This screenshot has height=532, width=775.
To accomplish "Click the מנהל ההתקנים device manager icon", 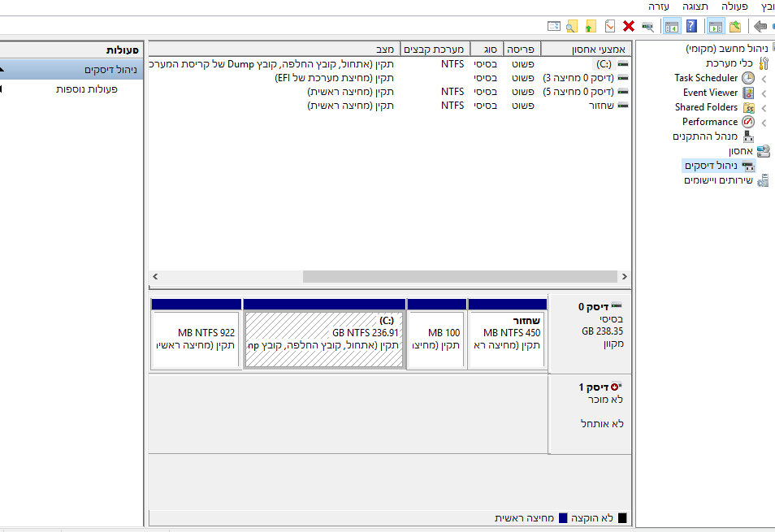I will (x=748, y=136).
